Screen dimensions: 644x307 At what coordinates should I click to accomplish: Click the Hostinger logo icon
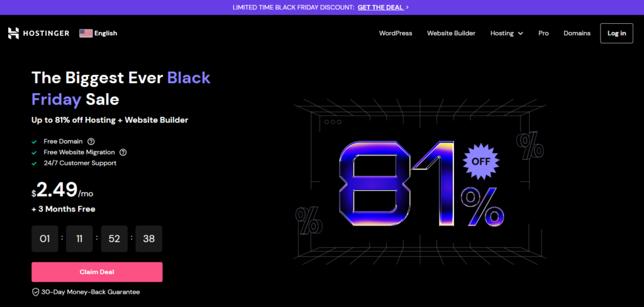click(14, 33)
